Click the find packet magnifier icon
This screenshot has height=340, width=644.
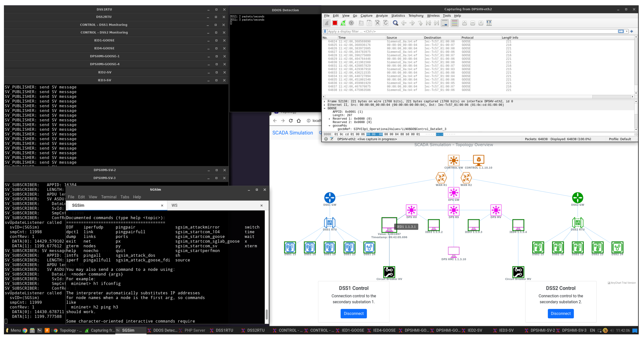coord(395,23)
